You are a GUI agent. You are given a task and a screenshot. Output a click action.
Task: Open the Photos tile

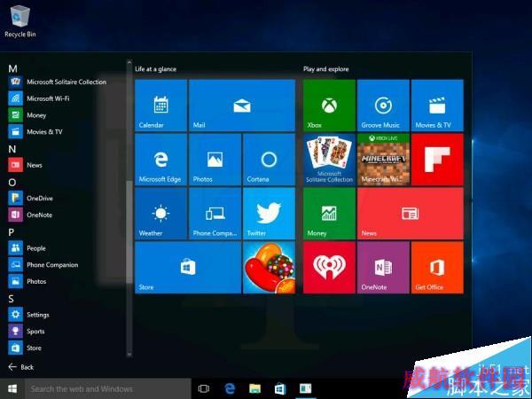point(215,160)
